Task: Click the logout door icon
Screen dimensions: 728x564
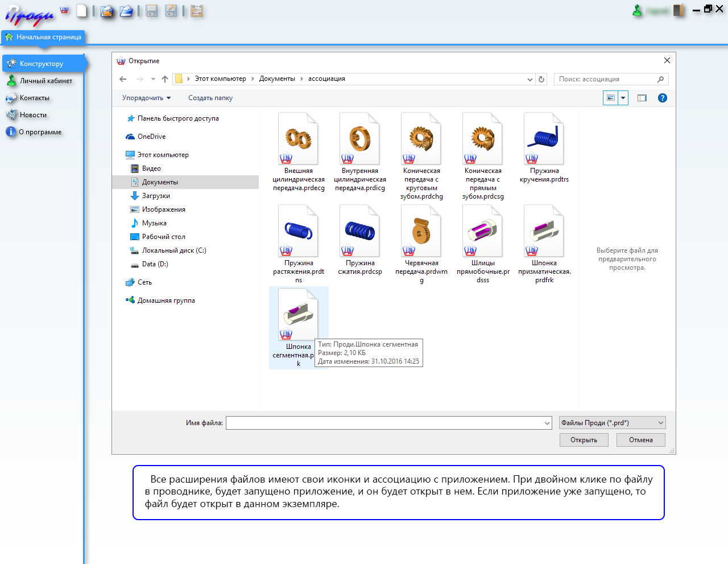Action: click(679, 10)
